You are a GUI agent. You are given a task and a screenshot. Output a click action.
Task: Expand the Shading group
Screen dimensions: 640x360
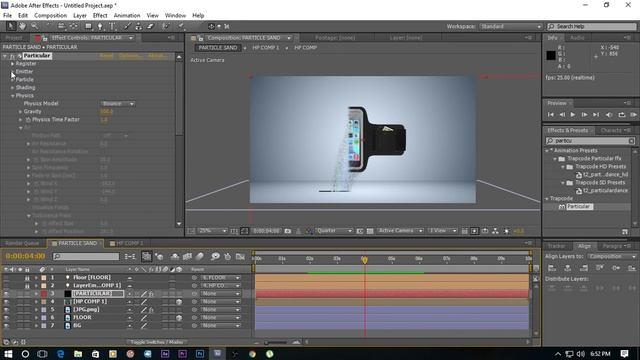coord(12,87)
